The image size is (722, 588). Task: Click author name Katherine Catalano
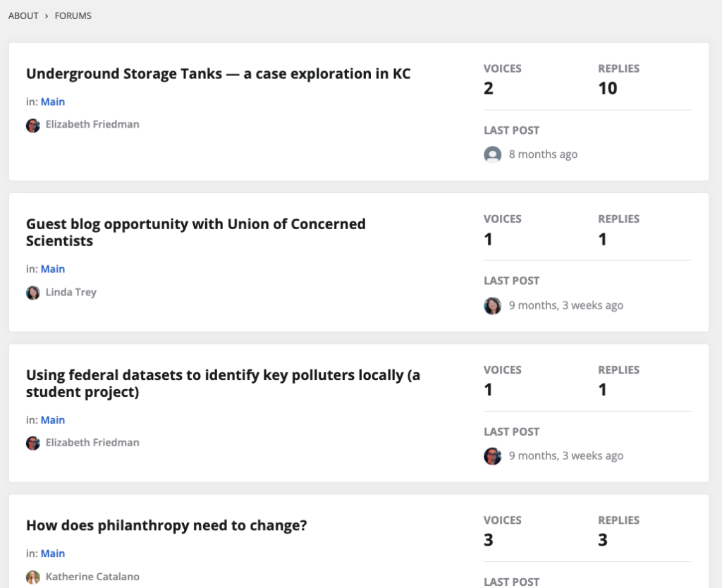92,577
